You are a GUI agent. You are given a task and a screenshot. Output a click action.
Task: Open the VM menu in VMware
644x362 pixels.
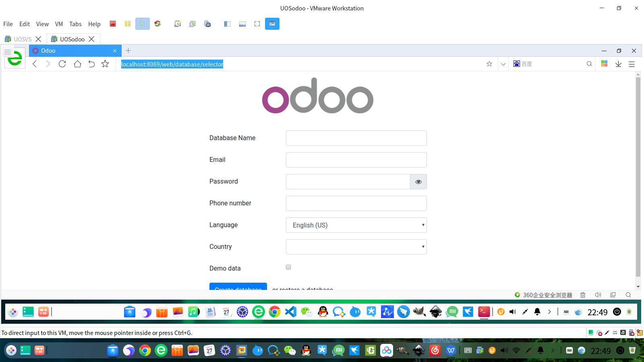pyautogui.click(x=59, y=24)
